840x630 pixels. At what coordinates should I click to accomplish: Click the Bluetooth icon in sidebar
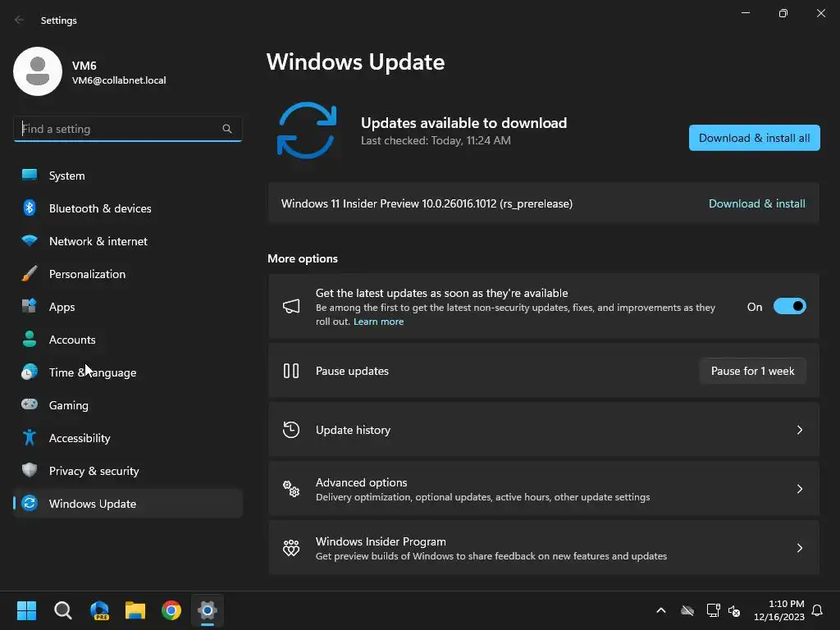point(30,208)
